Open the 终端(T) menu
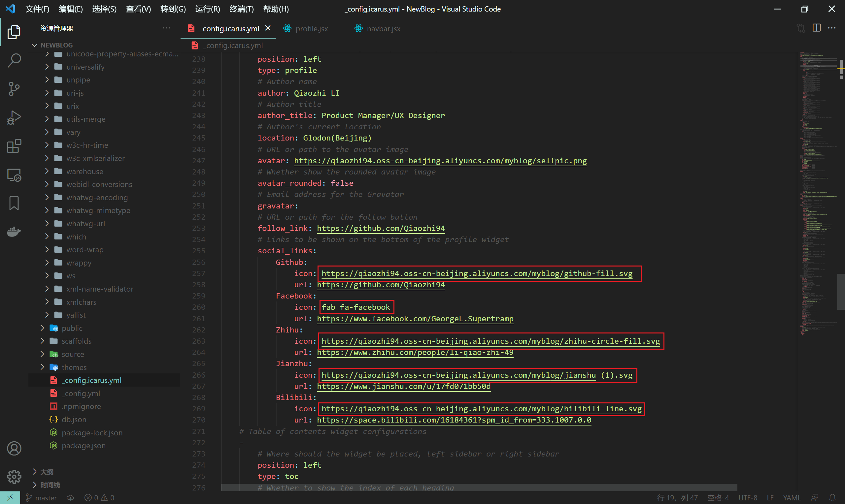The image size is (845, 504). [x=241, y=9]
